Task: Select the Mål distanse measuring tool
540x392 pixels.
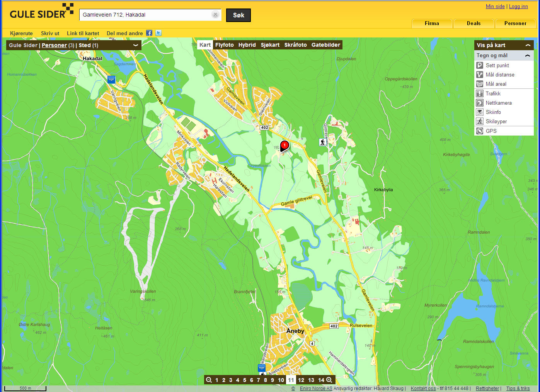Action: coord(480,75)
